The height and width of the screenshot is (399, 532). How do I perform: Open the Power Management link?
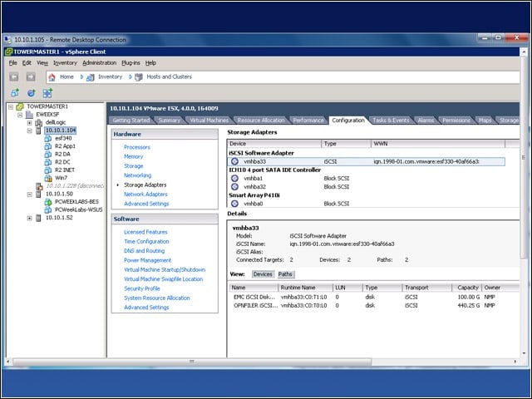[x=148, y=260]
